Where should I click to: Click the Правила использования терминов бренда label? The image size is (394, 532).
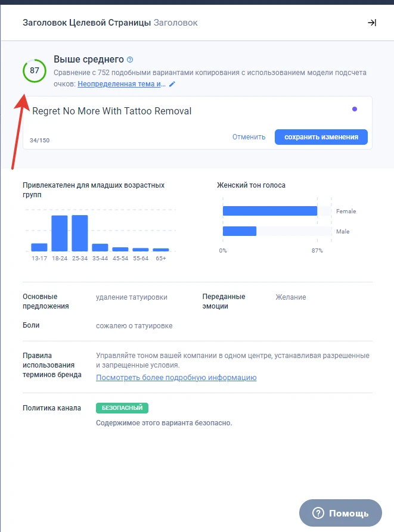click(x=52, y=365)
